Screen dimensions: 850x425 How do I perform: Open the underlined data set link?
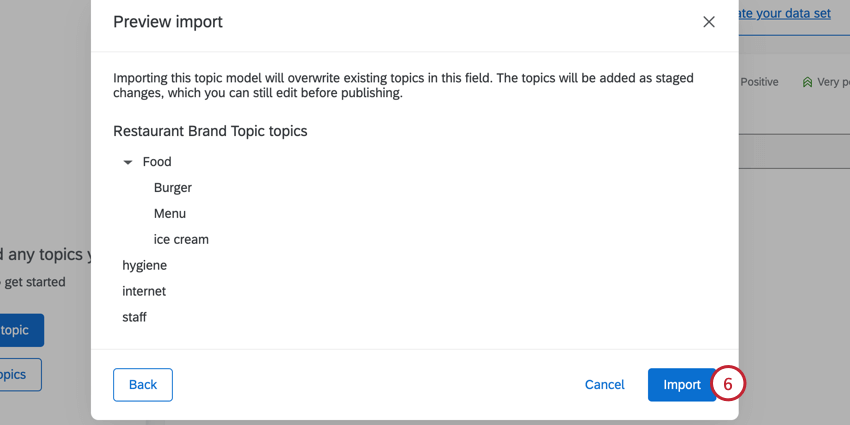point(784,14)
